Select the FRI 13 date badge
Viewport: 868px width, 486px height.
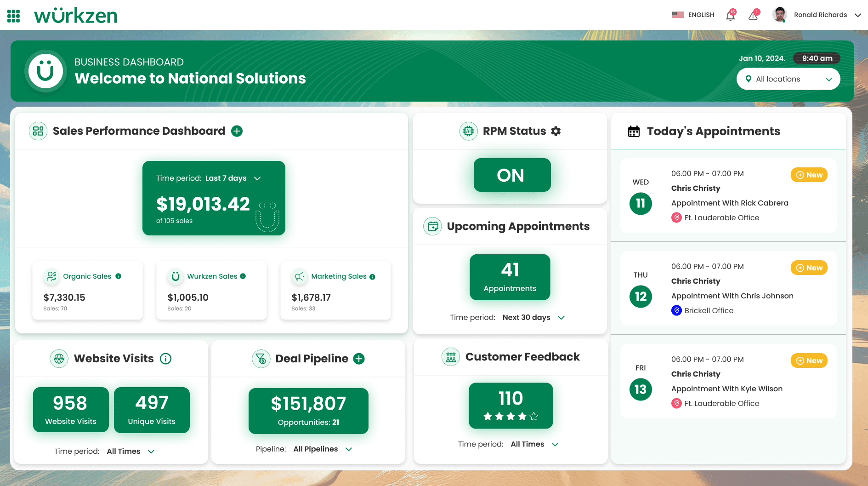pos(641,389)
